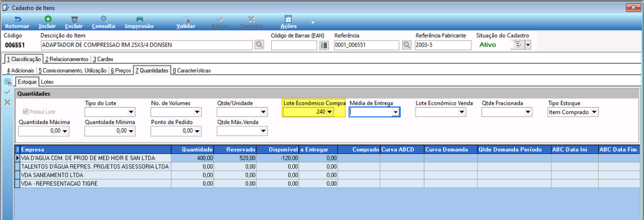Click the Excluir trash icon
644x220 pixels.
pos(74,19)
